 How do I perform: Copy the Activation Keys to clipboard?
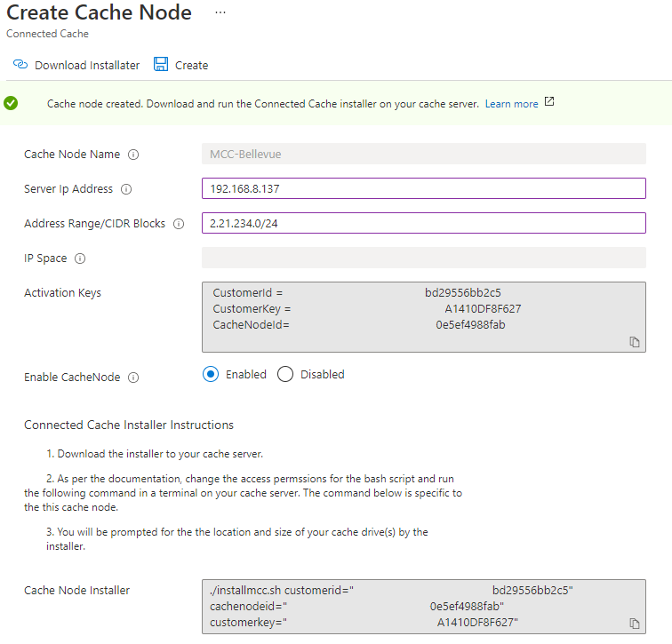635,342
